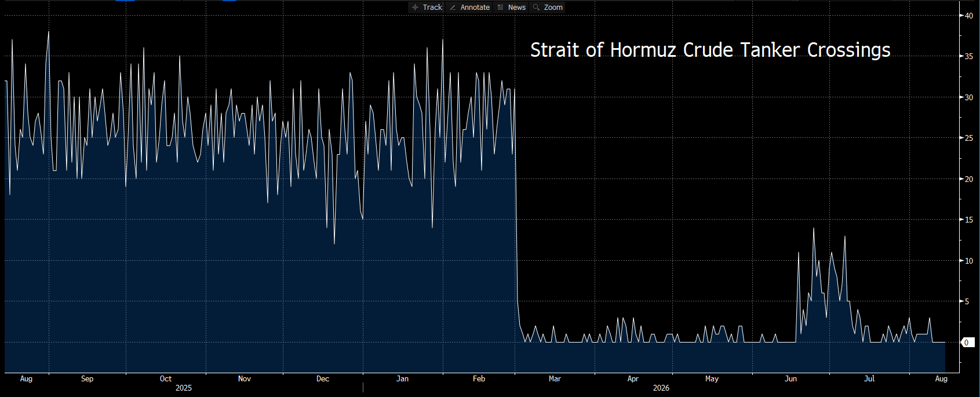
Task: Activate the Zoom tool
Action: (548, 8)
